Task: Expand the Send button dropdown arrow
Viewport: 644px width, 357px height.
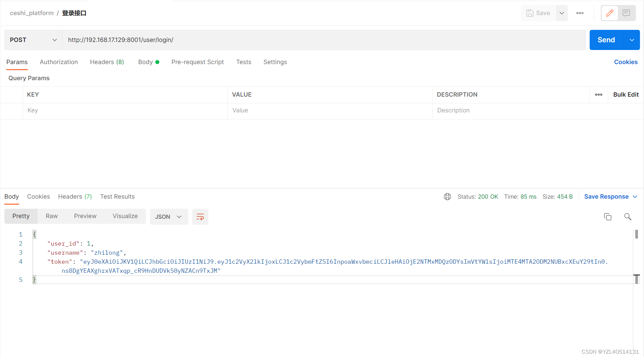Action: pos(632,40)
